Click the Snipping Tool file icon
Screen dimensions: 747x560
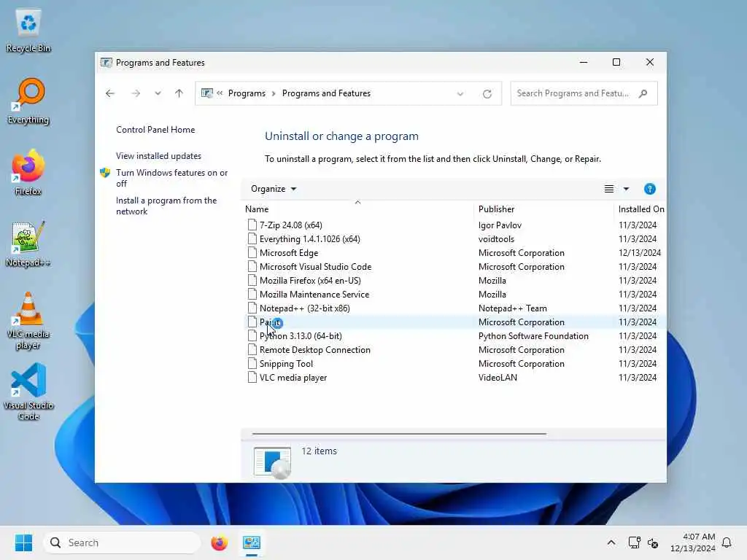point(252,363)
